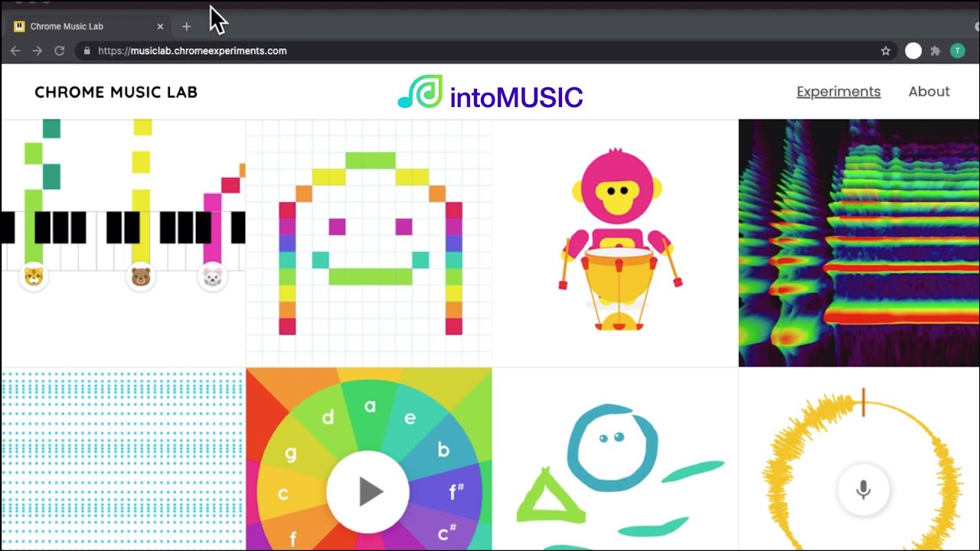Go back using browser back arrow
This screenshot has width=980, height=551.
coord(15,51)
